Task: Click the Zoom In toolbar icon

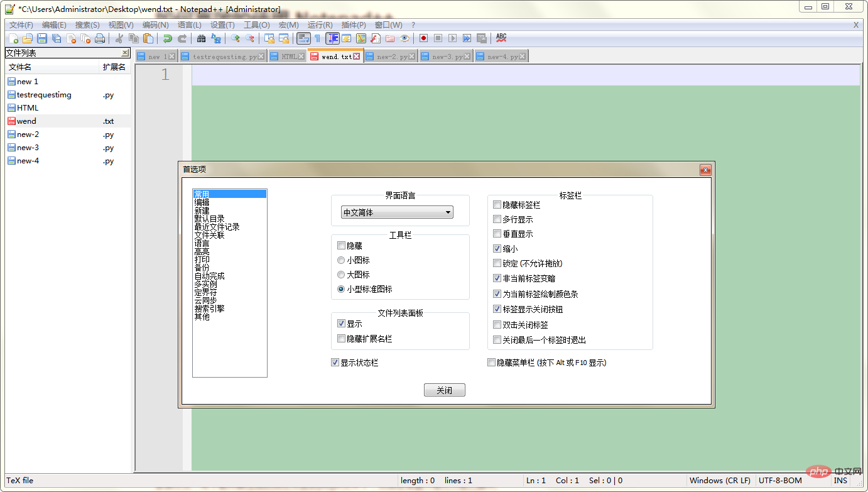Action: 236,38
